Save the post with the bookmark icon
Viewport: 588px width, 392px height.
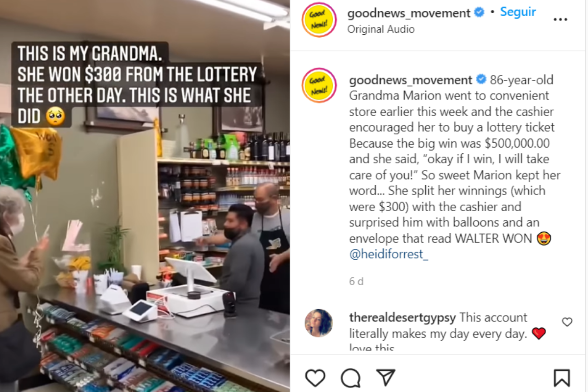(562, 378)
